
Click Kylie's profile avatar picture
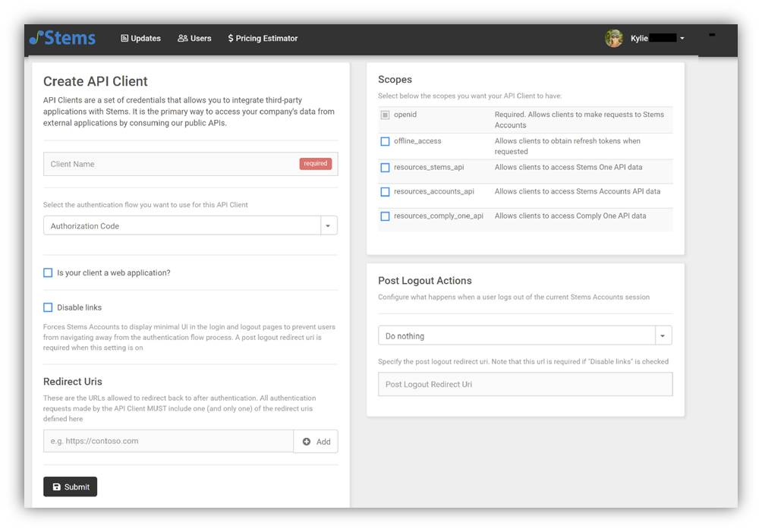613,38
